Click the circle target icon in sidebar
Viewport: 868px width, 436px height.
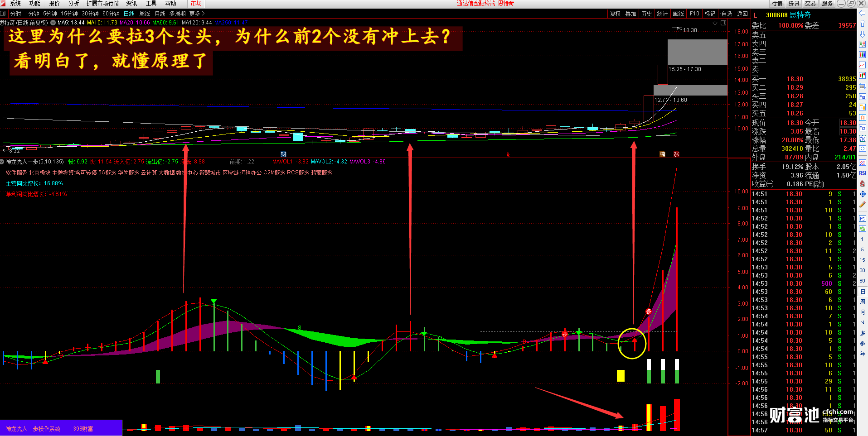tap(862, 149)
